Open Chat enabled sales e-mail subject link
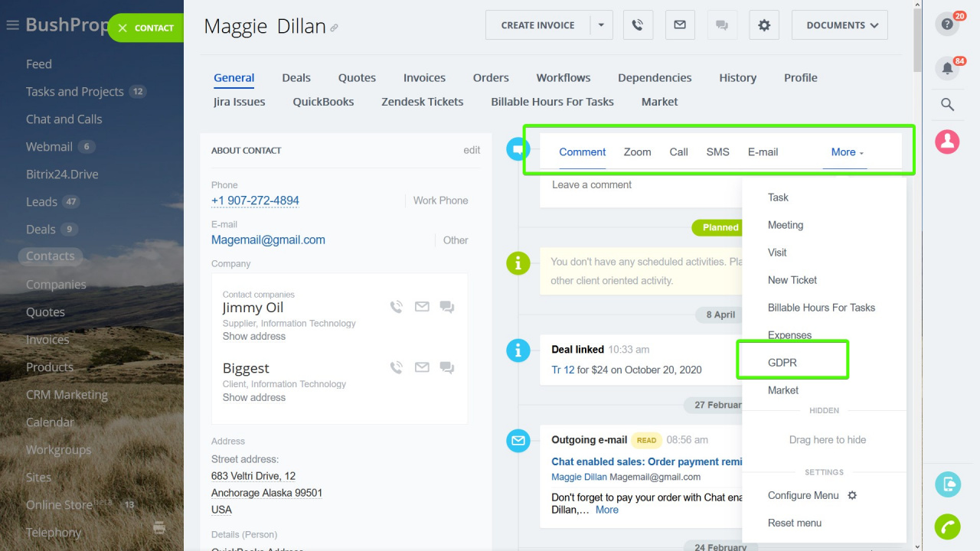980x551 pixels. tap(647, 461)
